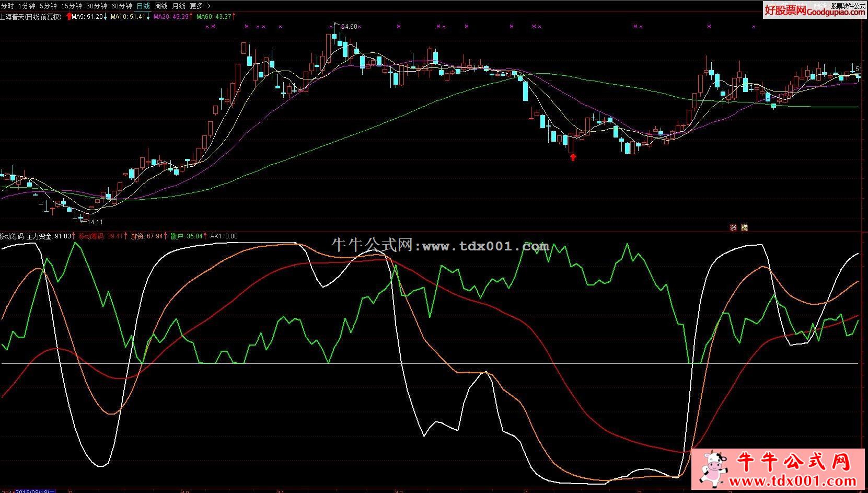Click the 移动筹码 indicator name
868x493 pixels.
(x=12, y=236)
